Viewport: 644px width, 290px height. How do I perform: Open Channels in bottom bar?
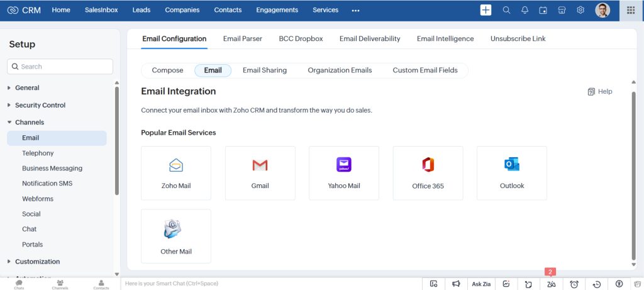(60, 284)
